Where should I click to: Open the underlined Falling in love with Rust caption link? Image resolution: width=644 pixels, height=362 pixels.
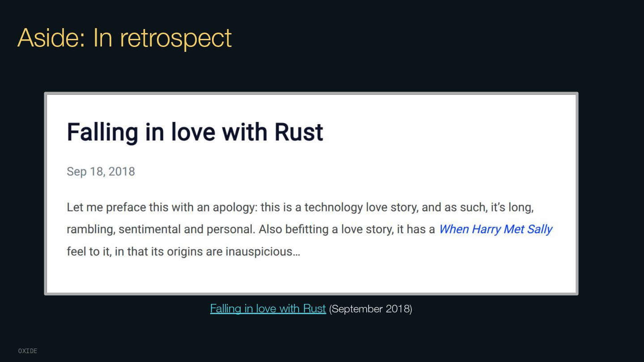coord(268,308)
